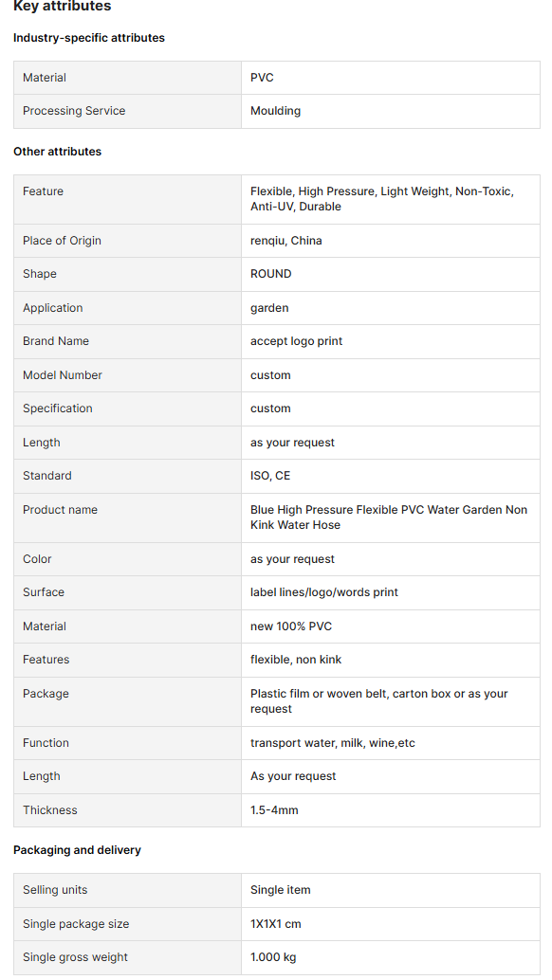Select the Industry-specific attributes heading
The width and height of the screenshot is (552, 980).
(x=89, y=38)
